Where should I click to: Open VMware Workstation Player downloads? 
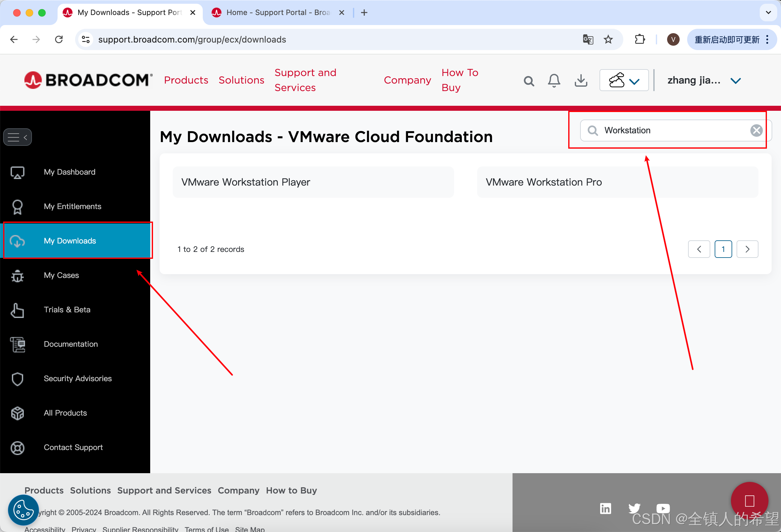pos(313,182)
